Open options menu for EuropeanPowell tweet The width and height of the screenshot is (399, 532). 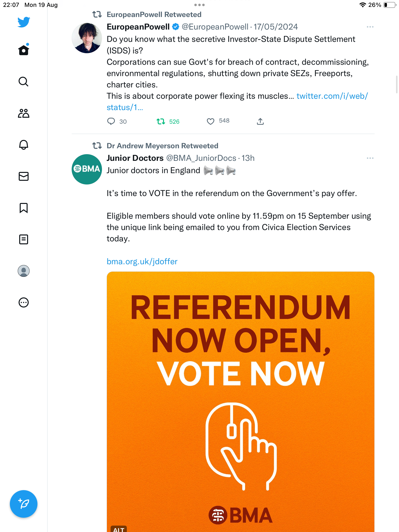370,27
